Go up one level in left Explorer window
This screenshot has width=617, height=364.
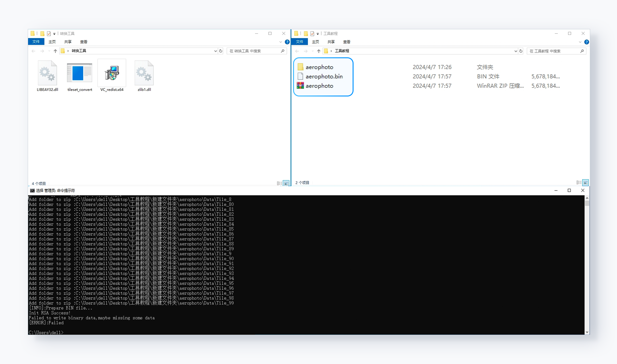point(55,51)
